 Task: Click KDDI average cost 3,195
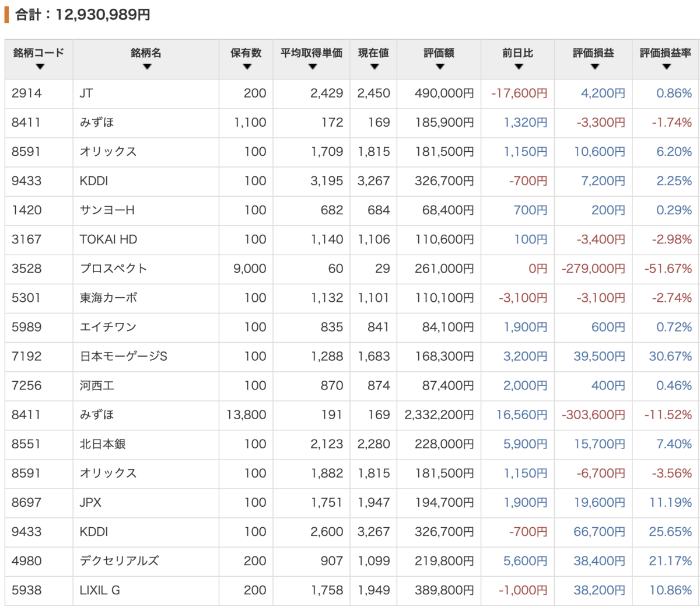327,181
